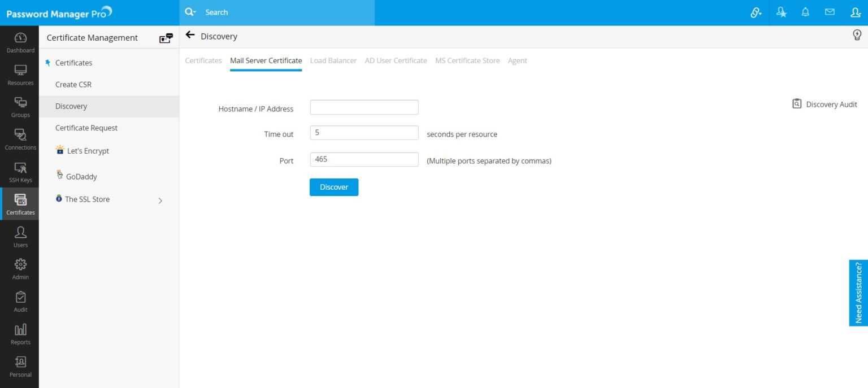
Task: Expand The SSL Store submenu
Action: pos(160,200)
